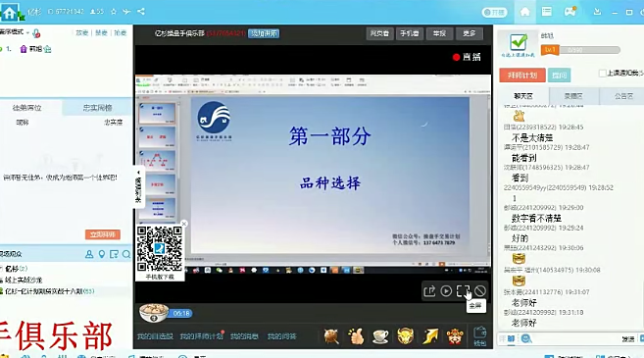Screen dimensions: 644x358
Task: Click the dumpling bowl timer icon
Action: (x=154, y=313)
